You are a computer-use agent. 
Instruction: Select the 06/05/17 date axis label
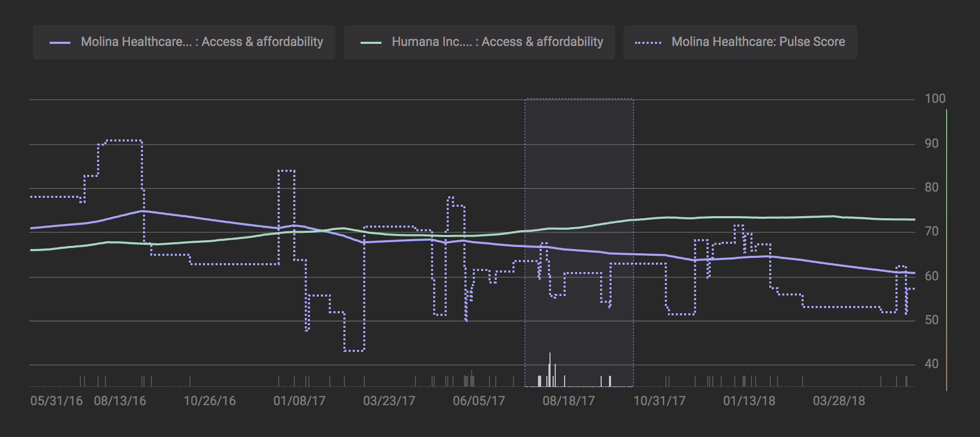479,401
